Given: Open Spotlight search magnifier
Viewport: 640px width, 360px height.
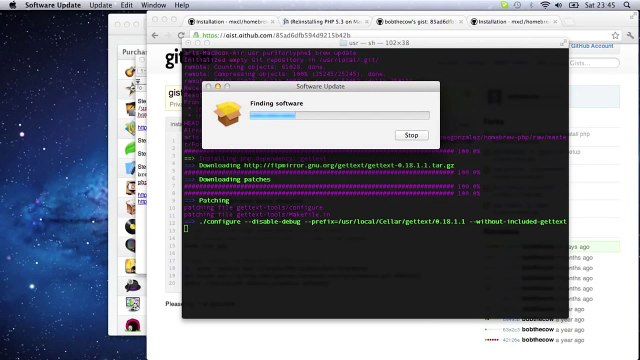Looking at the screenshot, I should click(627, 5).
